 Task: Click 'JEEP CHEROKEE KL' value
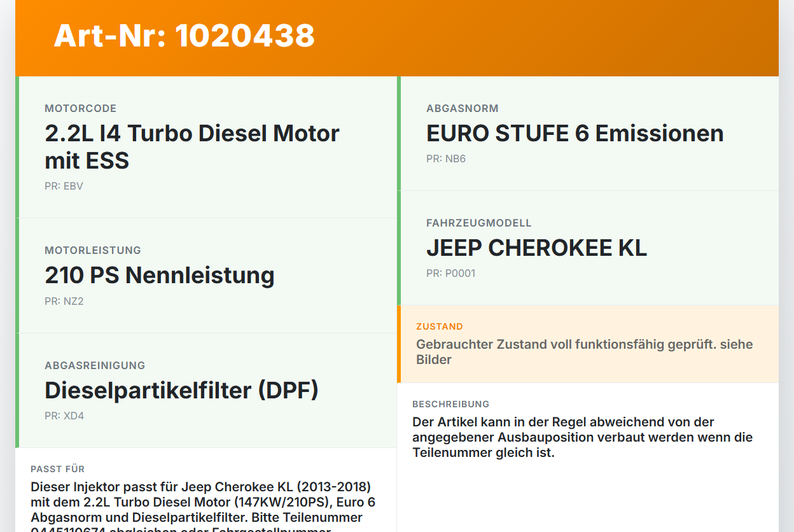(536, 248)
